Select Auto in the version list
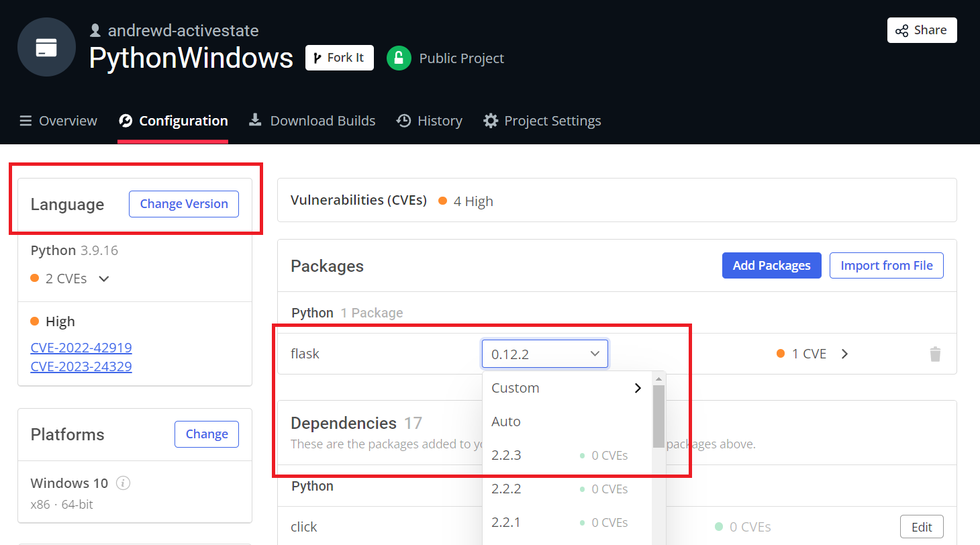 coord(567,422)
